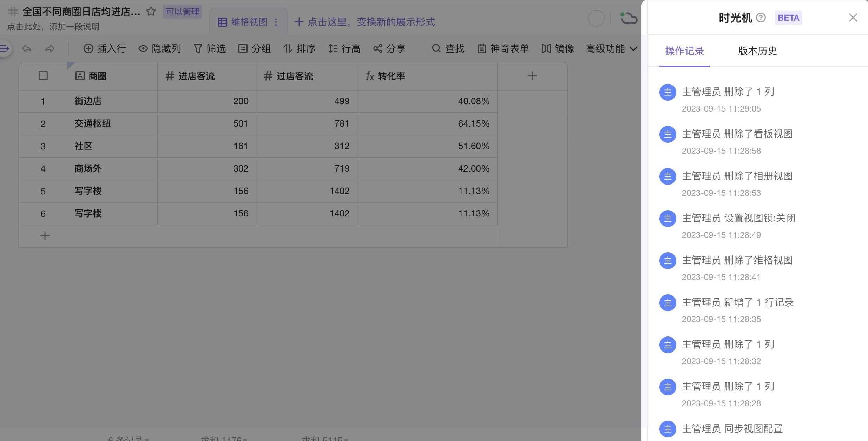Check the select-all rows checkbox
This screenshot has height=441, width=868.
43,76
